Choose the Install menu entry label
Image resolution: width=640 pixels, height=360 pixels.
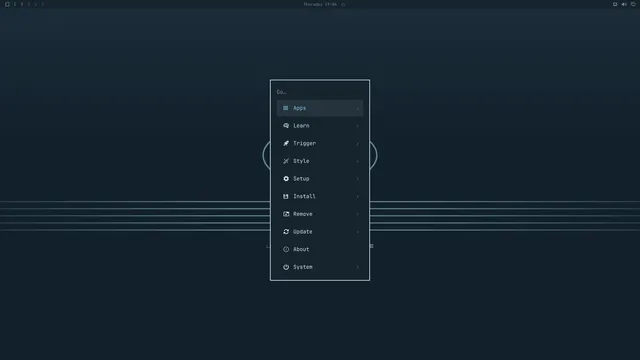tap(304, 196)
